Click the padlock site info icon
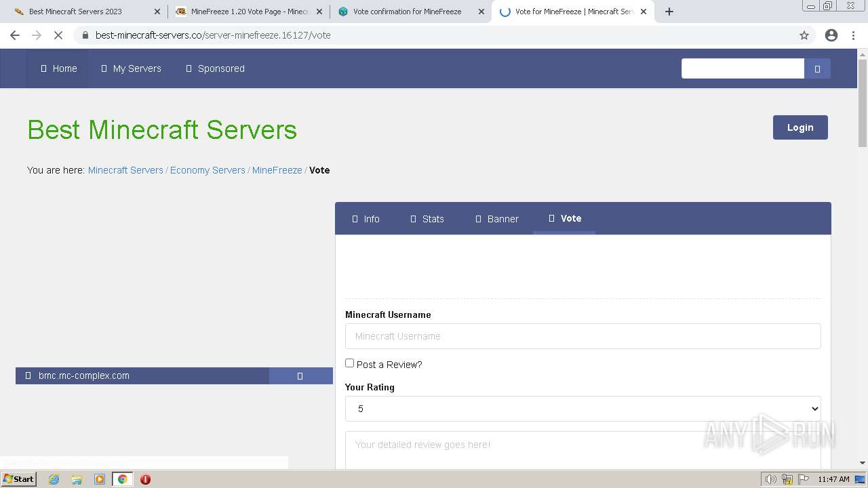Image resolution: width=868 pixels, height=488 pixels. pos(85,35)
